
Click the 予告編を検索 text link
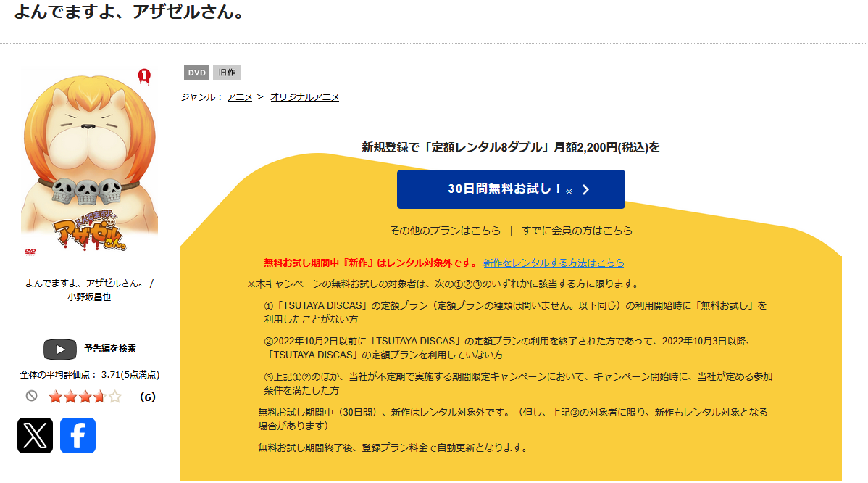pos(110,348)
